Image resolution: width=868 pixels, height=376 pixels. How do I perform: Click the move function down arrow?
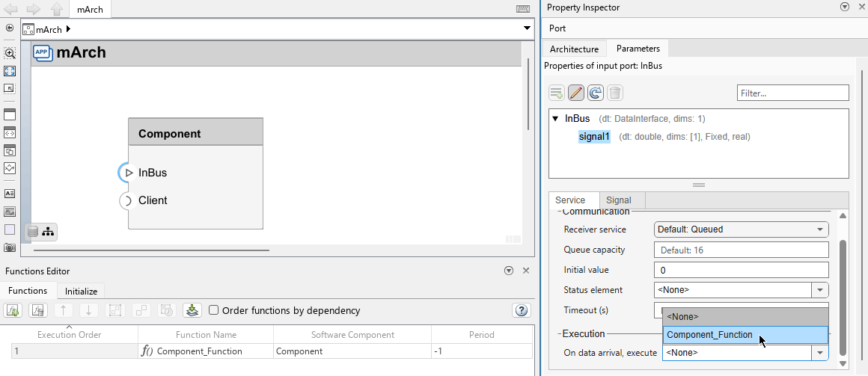[x=88, y=310]
